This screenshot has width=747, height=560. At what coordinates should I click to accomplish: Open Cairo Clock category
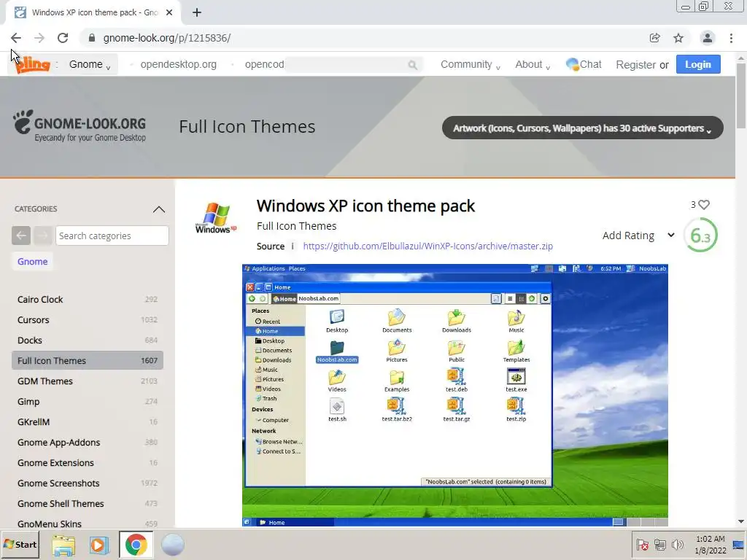click(88, 300)
